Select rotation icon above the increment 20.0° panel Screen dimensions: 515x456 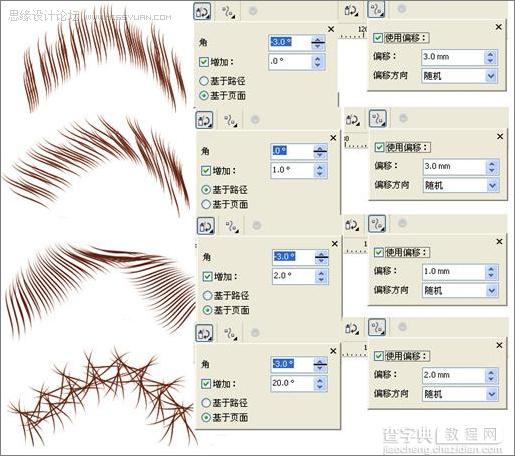pyautogui.click(x=204, y=333)
